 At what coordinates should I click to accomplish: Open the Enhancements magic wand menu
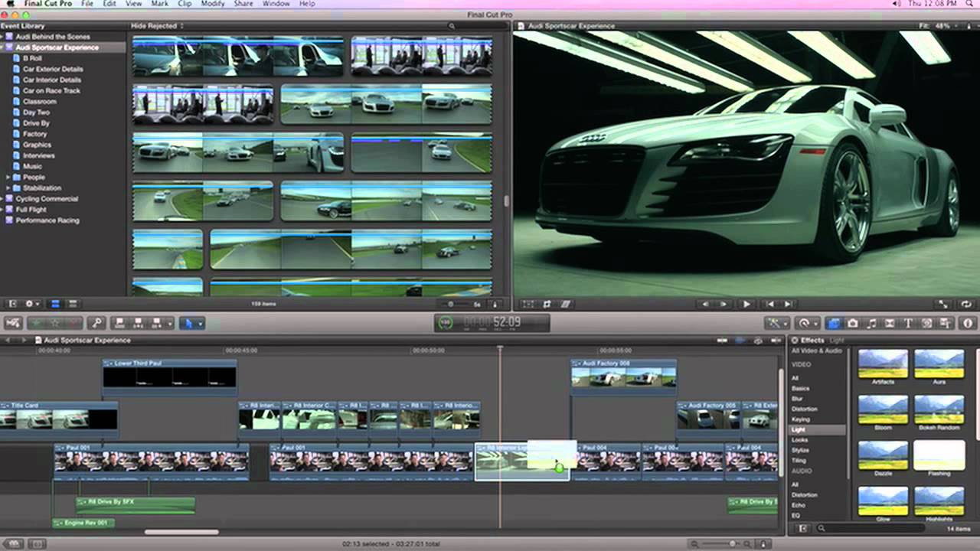coord(778,323)
